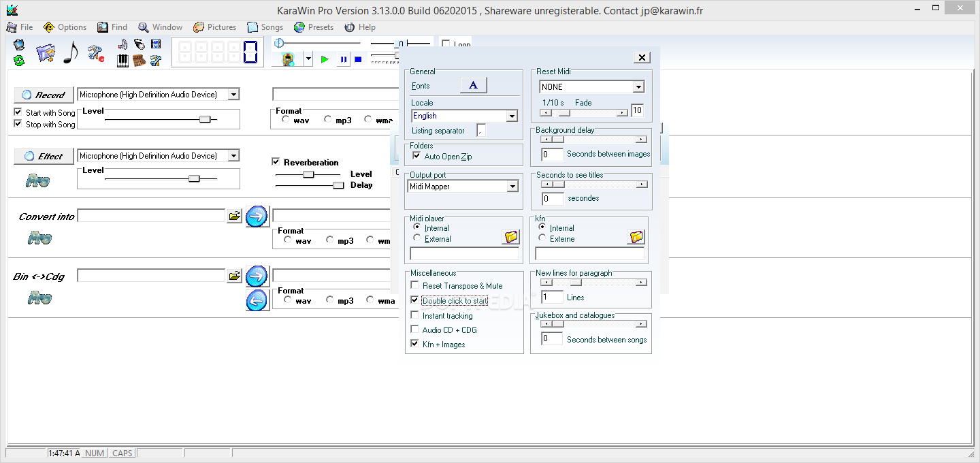The image size is (980, 463).
Task: Click the Record button
Action: point(44,95)
